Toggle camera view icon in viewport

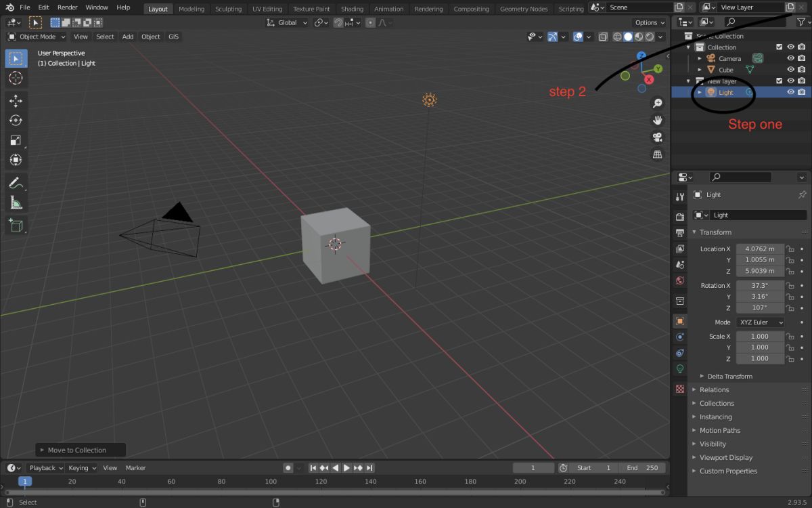[657, 137]
